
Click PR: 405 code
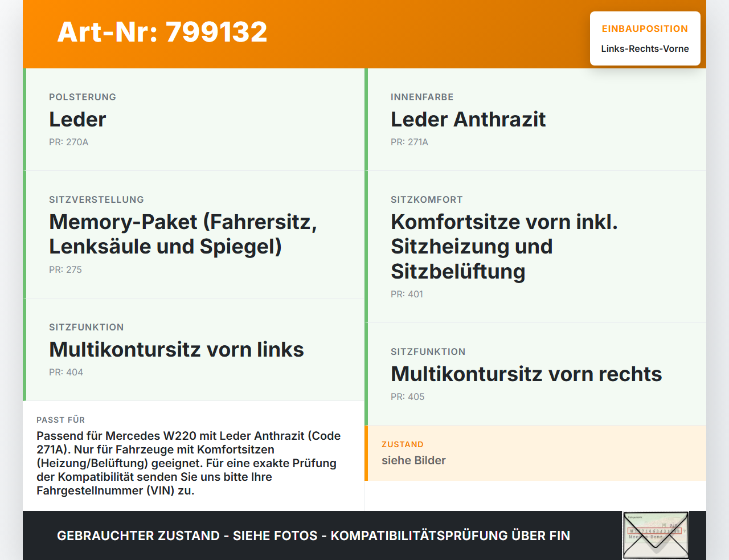pos(408,397)
